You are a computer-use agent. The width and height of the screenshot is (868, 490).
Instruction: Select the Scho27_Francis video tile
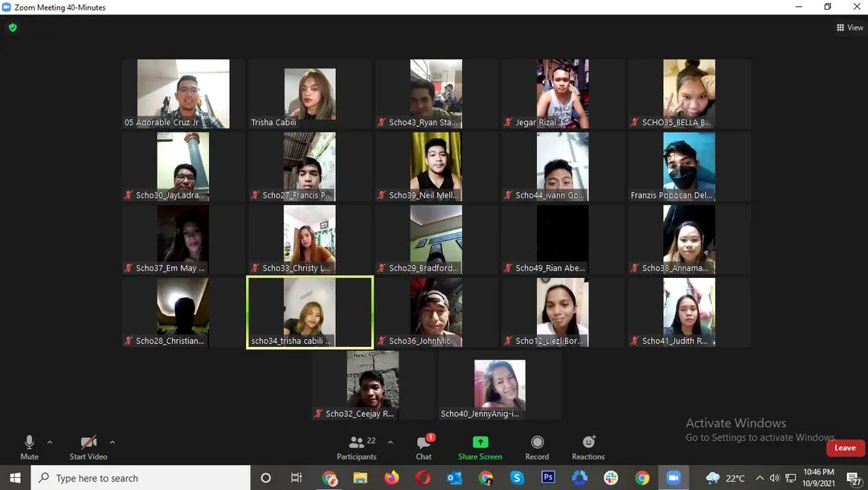coord(309,166)
